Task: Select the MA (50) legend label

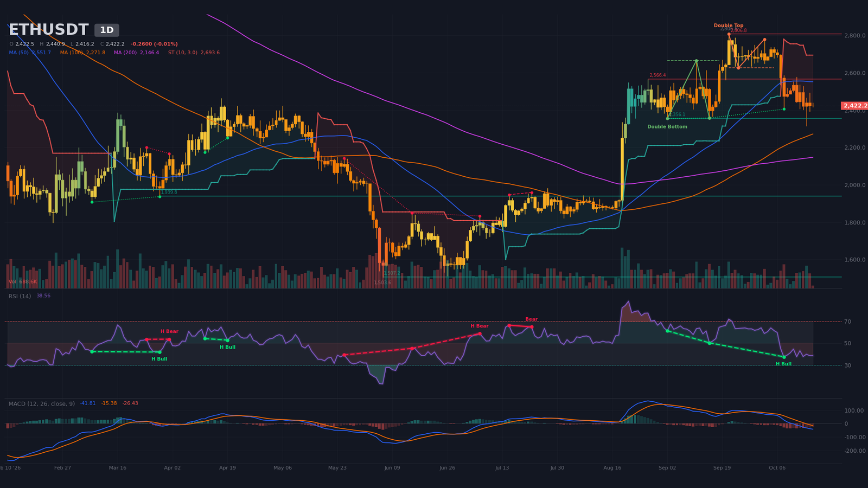Action: [19, 53]
